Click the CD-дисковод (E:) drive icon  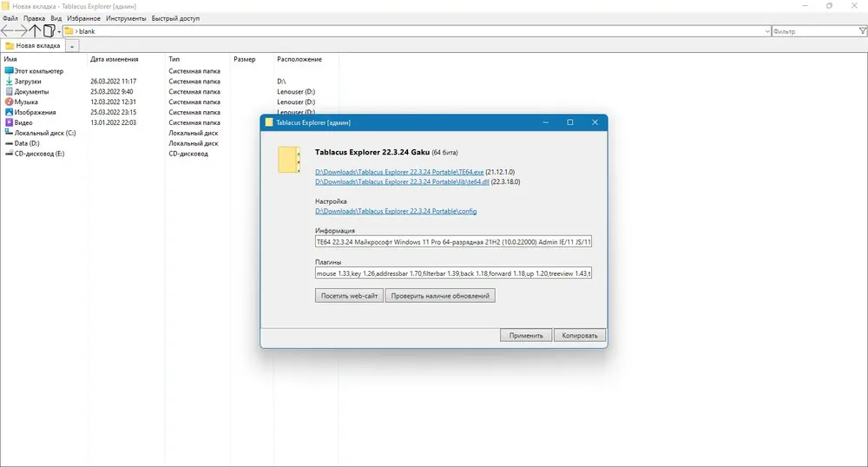coord(9,154)
